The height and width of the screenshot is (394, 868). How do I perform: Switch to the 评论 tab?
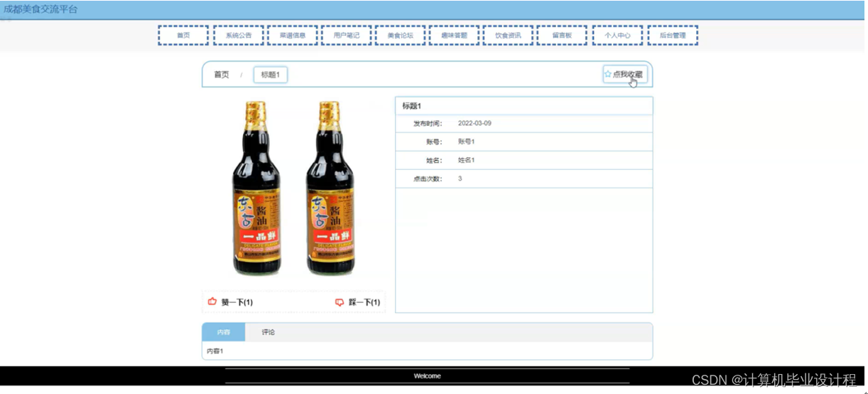point(268,332)
